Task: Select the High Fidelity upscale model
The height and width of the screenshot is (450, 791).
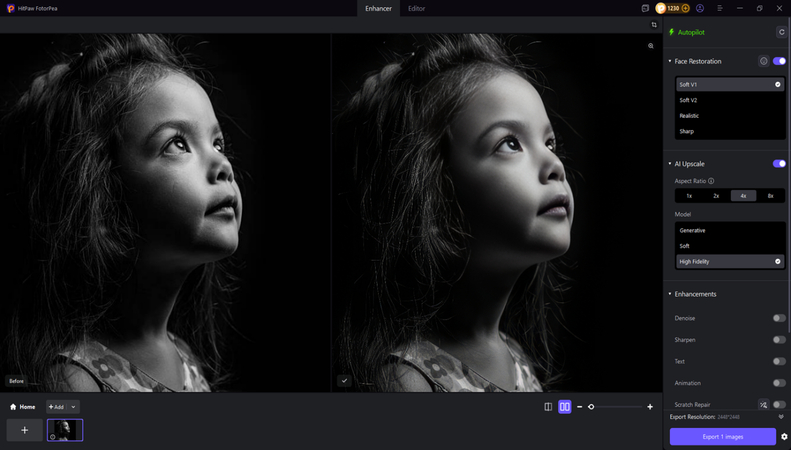Action: click(730, 261)
